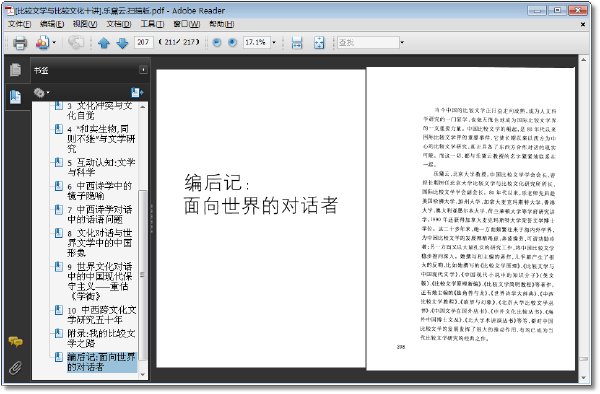Image resolution: width=600 pixels, height=394 pixels.
Task: Open the 文档 menu
Action: click(119, 24)
